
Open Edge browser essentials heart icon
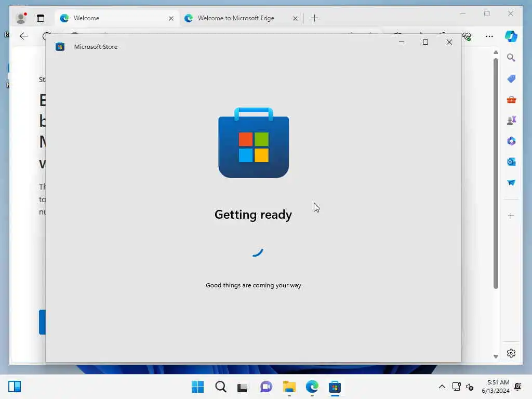coord(467,36)
